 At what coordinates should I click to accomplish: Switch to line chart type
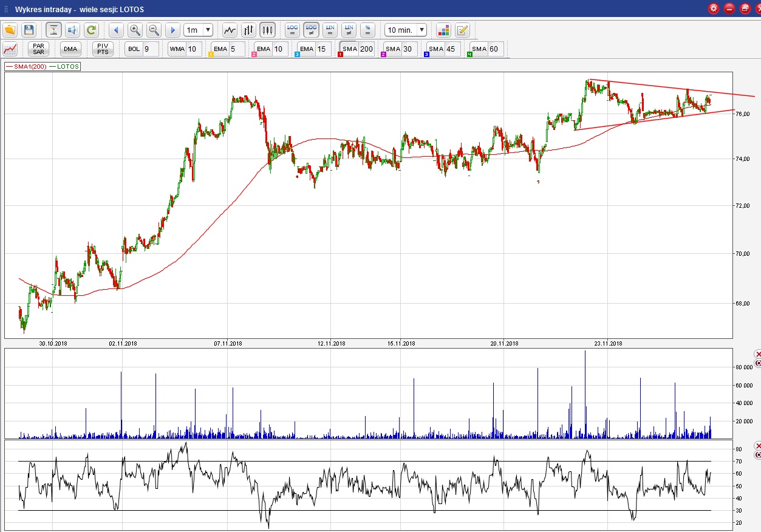(x=230, y=30)
